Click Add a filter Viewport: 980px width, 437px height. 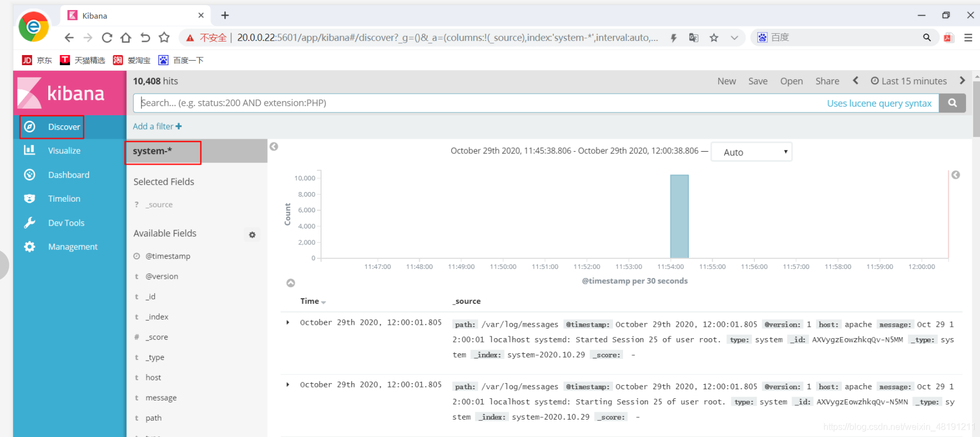point(157,126)
